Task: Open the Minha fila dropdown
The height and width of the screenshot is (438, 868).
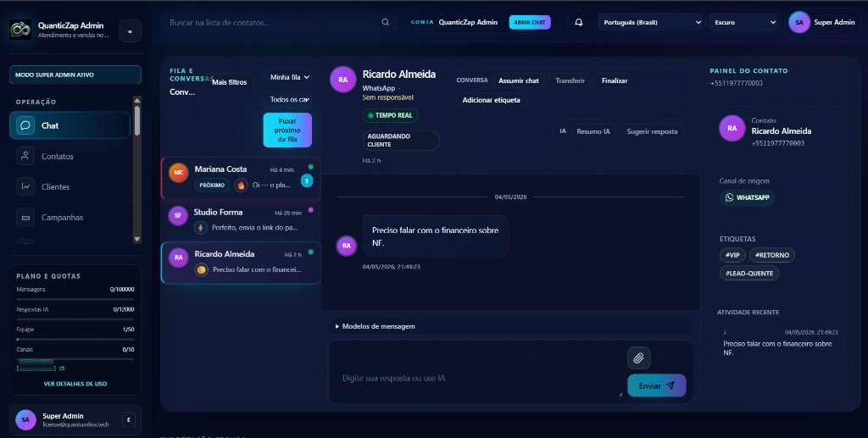Action: click(287, 77)
